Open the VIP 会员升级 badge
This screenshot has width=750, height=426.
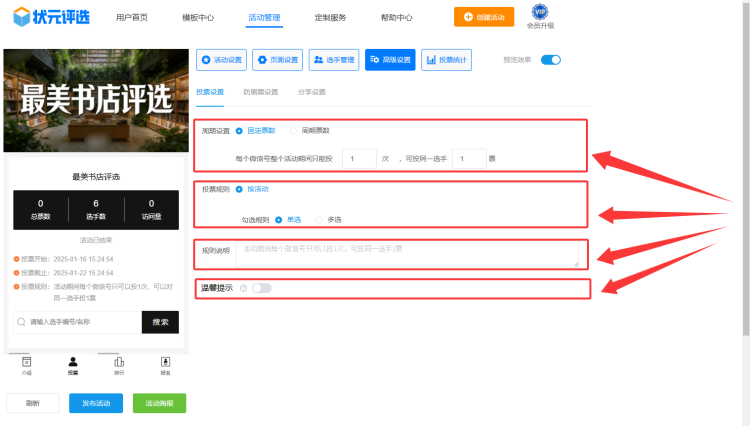(540, 17)
